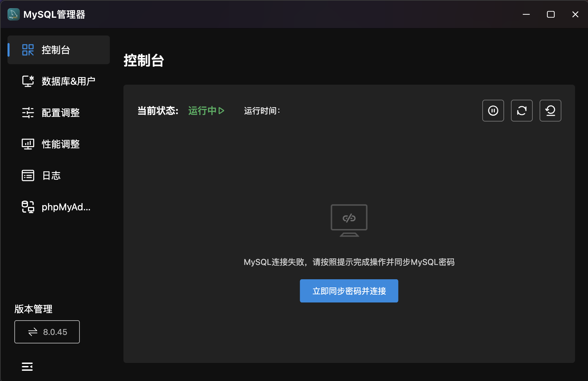Close the MySQL管理器 window
Image resolution: width=588 pixels, height=381 pixels.
(x=575, y=14)
